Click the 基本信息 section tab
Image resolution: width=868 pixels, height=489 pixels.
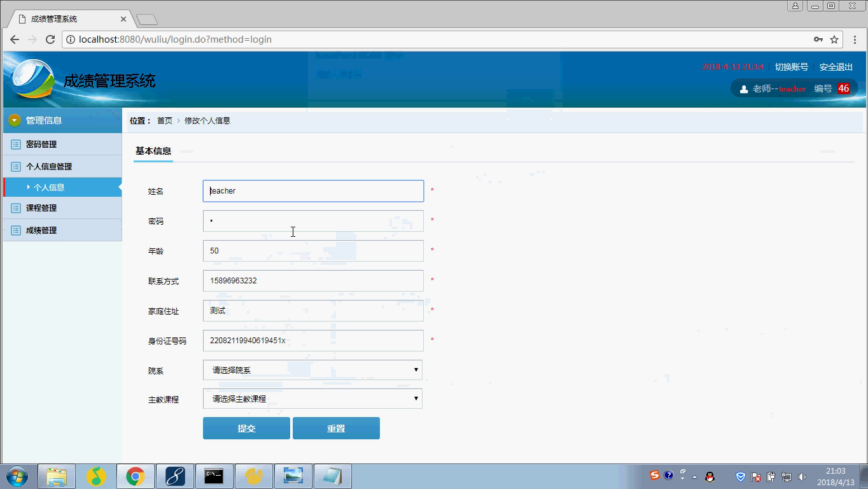coord(153,151)
